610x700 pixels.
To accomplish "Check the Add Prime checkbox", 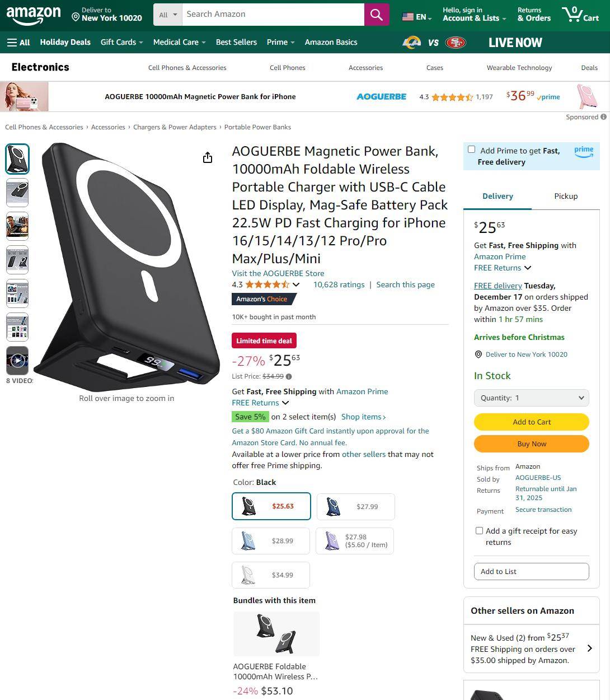I will (x=471, y=150).
